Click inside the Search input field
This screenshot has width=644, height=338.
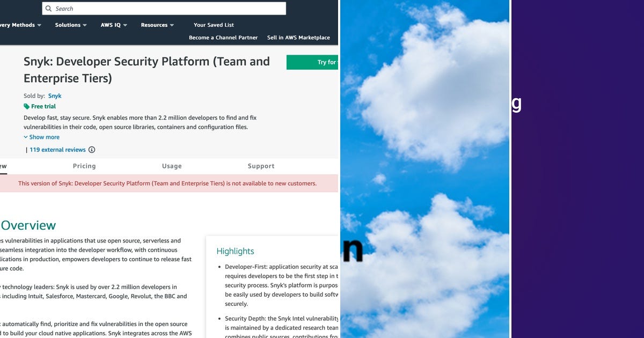[x=161, y=9]
